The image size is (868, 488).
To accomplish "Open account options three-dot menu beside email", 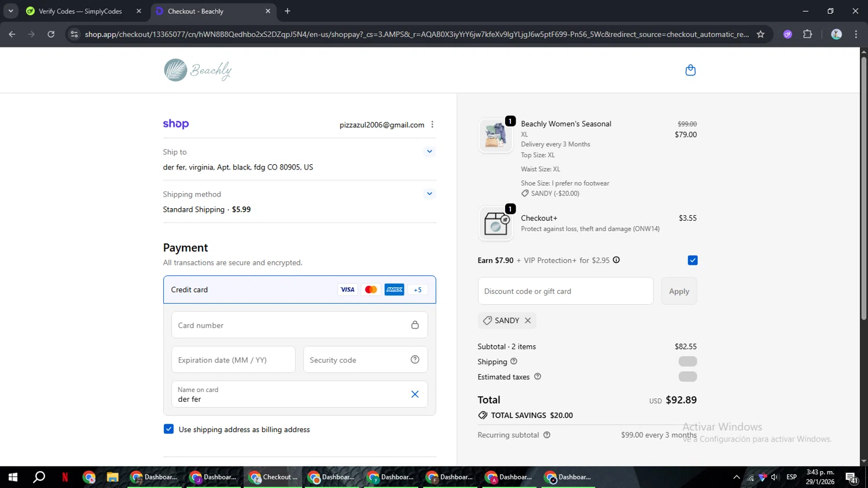I will [x=432, y=124].
